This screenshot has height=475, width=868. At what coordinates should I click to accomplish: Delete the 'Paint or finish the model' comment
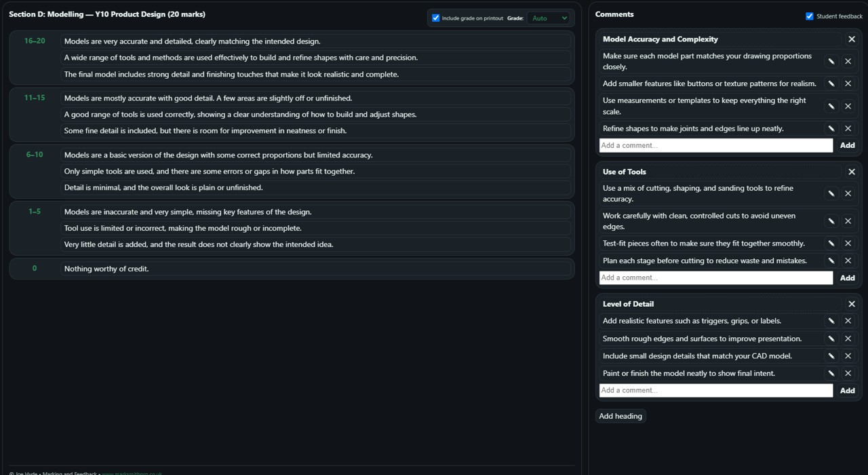pyautogui.click(x=848, y=373)
